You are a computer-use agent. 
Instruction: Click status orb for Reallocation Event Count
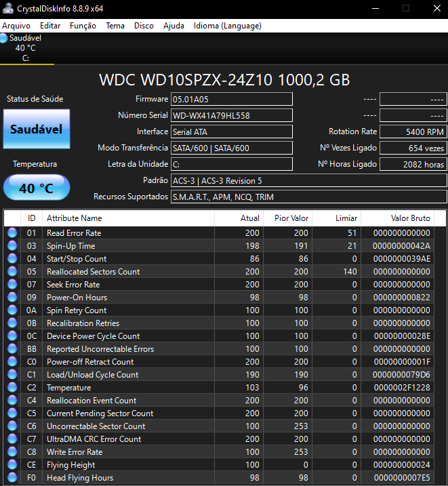pos(12,400)
